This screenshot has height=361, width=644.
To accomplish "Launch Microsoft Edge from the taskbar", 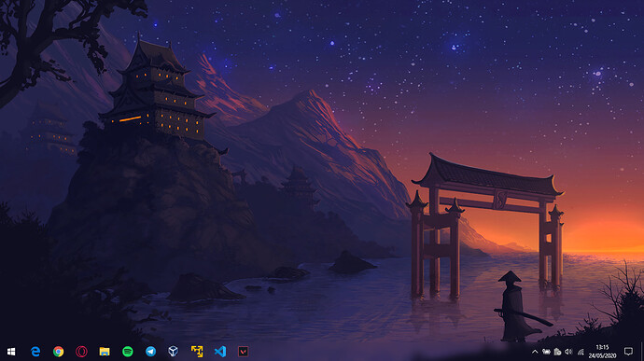I will pos(35,352).
